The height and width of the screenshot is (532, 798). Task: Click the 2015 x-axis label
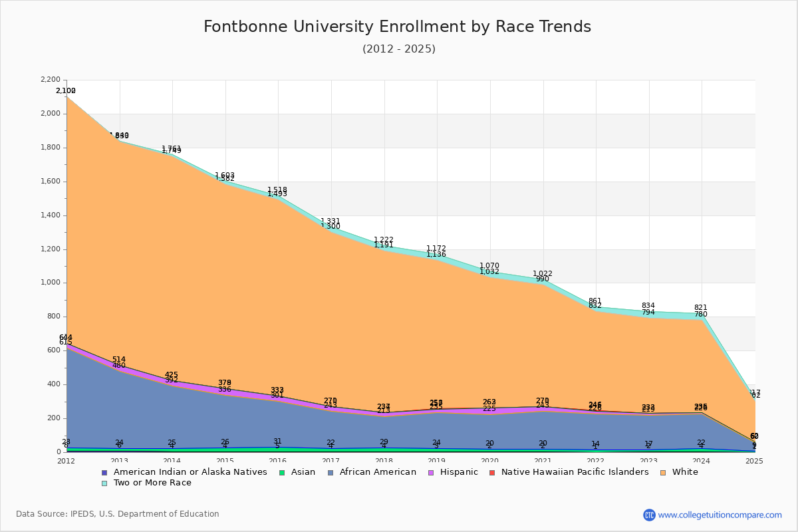click(225, 461)
